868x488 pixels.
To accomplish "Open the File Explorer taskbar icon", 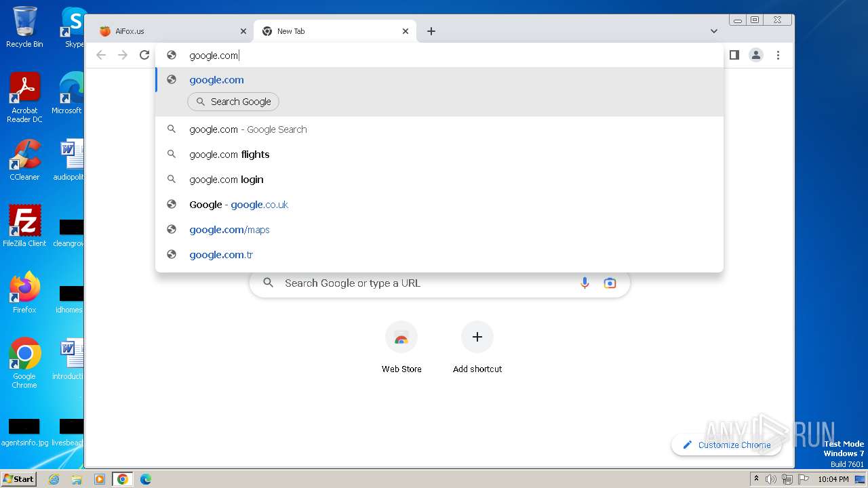I will pos(77,479).
